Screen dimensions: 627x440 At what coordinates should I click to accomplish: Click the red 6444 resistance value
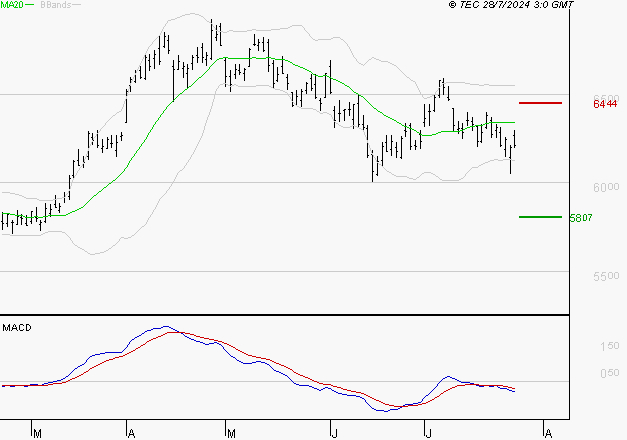pos(605,104)
